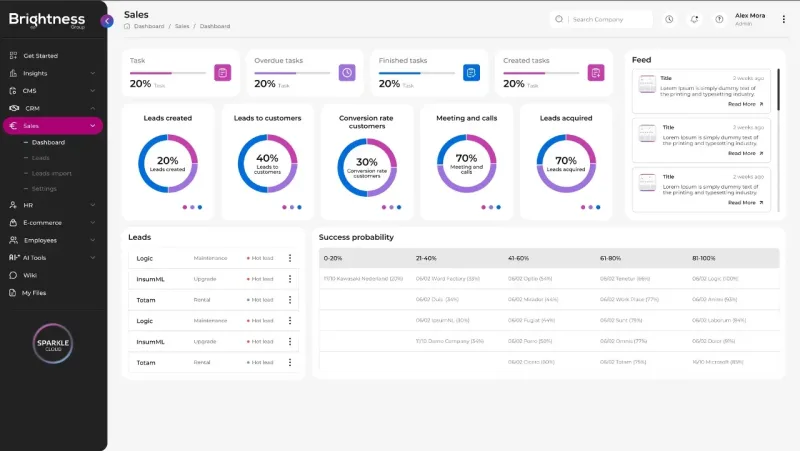Viewport: 800px width, 451px height.
Task: Open the notifications bell icon
Action: [x=694, y=19]
